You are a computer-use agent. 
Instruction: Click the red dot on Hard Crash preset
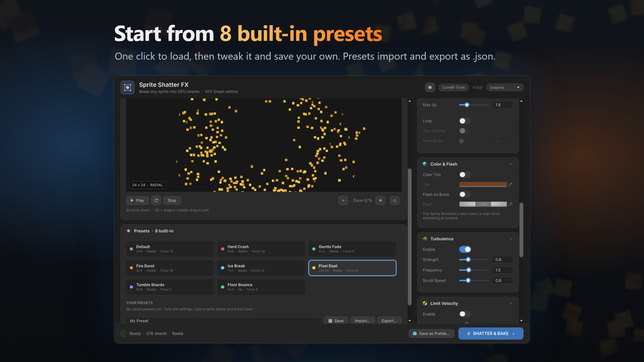click(223, 249)
